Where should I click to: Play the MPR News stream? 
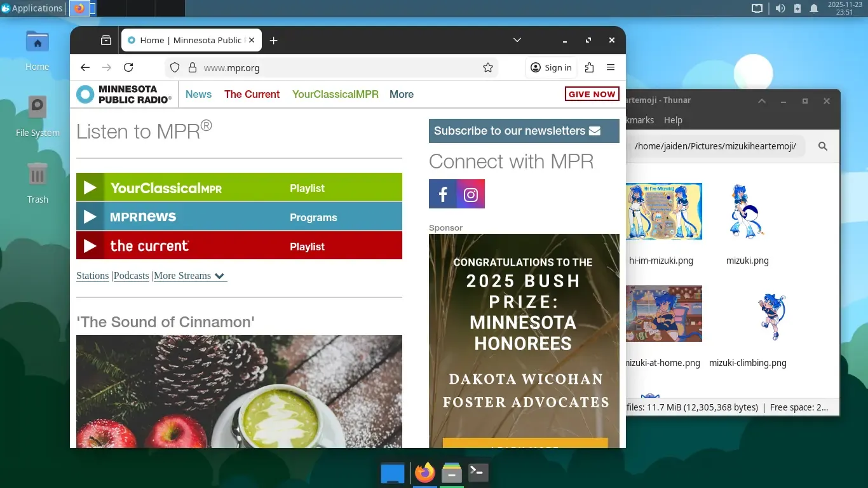90,217
